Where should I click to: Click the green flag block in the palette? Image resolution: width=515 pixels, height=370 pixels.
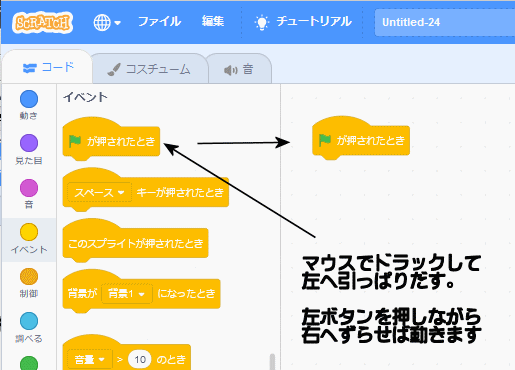point(111,141)
